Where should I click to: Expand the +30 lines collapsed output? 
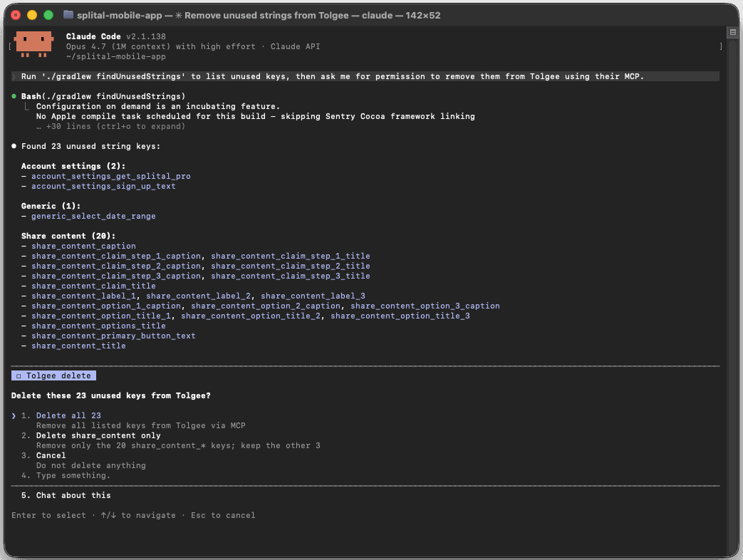[110, 126]
